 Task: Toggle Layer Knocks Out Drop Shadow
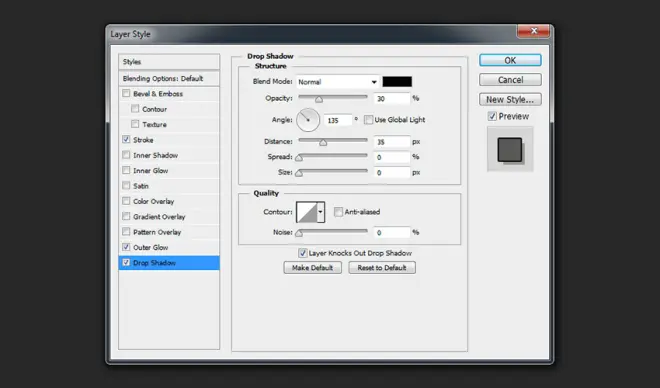point(302,253)
